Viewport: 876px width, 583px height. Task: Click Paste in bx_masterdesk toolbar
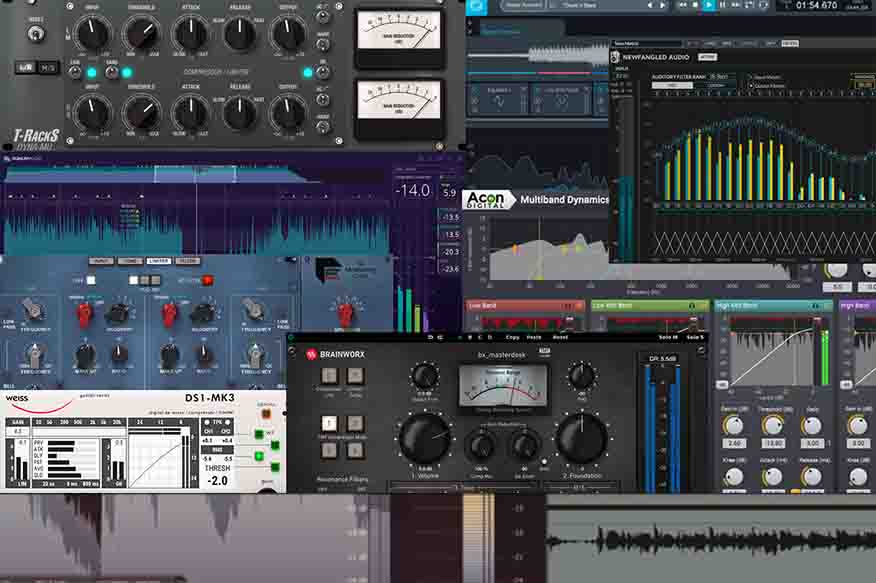click(x=534, y=337)
